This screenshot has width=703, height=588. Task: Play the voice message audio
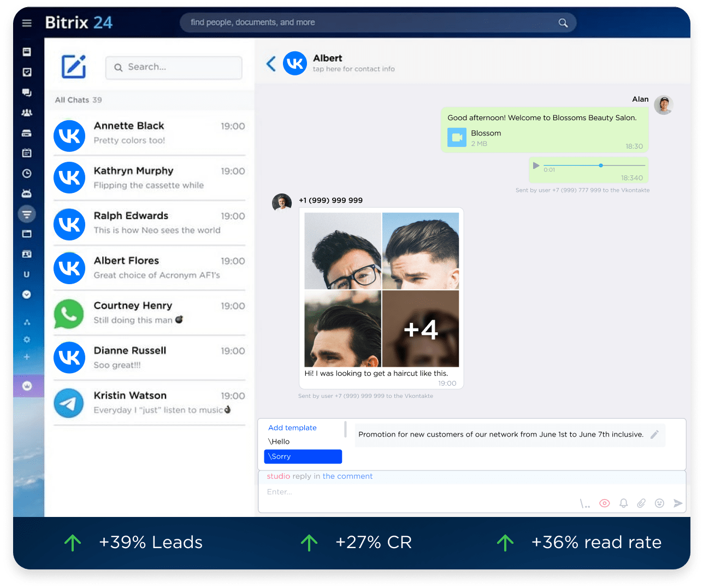point(536,166)
